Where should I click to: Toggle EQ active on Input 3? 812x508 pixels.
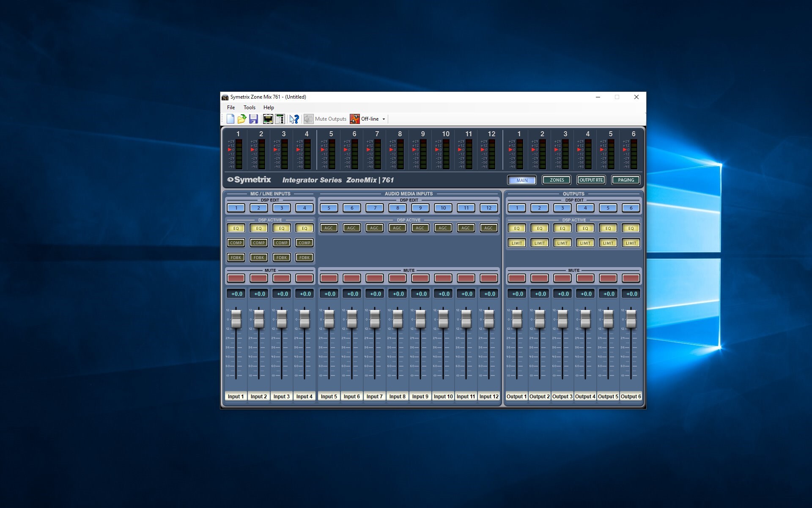click(282, 228)
